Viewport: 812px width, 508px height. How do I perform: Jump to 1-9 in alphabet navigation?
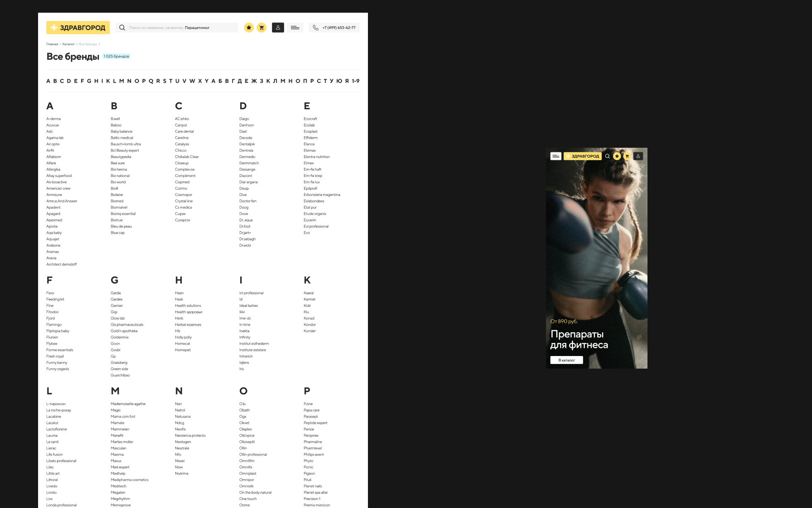(x=356, y=81)
